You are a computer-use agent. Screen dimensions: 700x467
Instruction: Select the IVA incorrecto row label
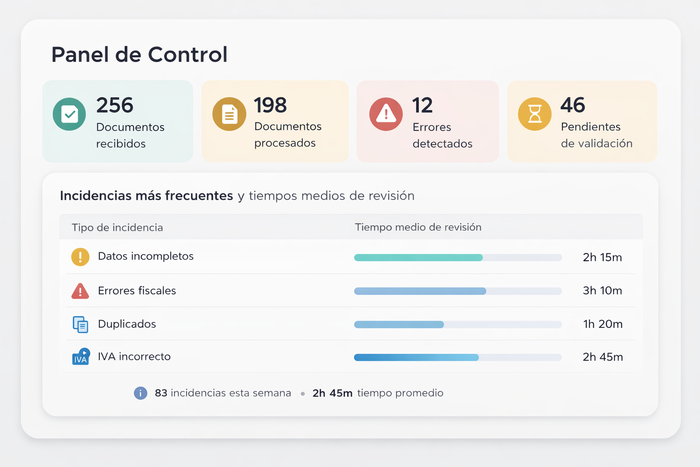[134, 357]
